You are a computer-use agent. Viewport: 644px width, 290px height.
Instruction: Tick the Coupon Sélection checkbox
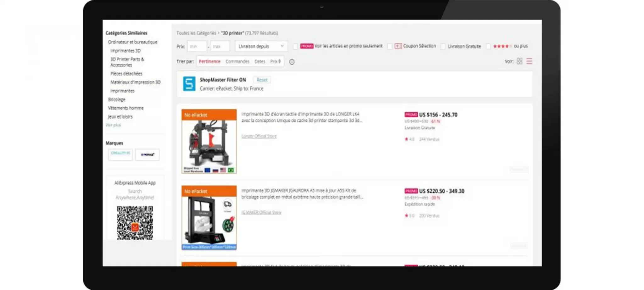pos(390,46)
